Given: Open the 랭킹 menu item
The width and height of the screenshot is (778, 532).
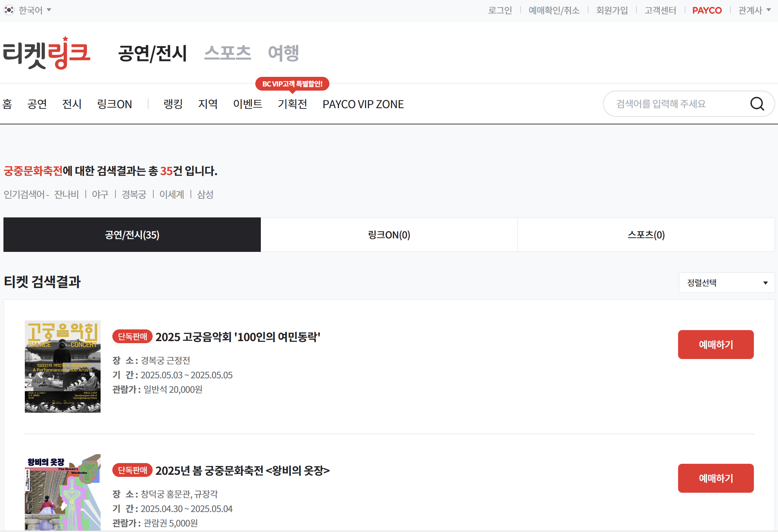Looking at the screenshot, I should click(x=173, y=104).
